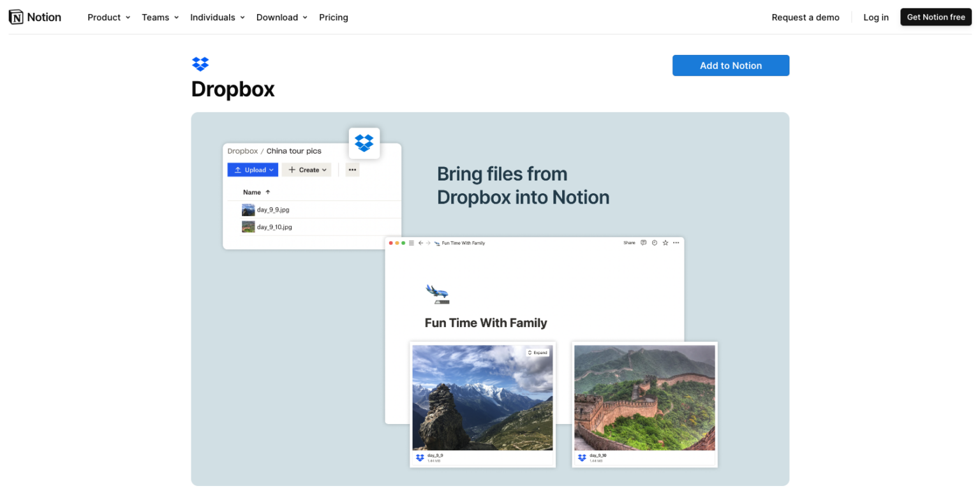
Task: Click the Notion logo in the top navigation
Action: [x=35, y=17]
